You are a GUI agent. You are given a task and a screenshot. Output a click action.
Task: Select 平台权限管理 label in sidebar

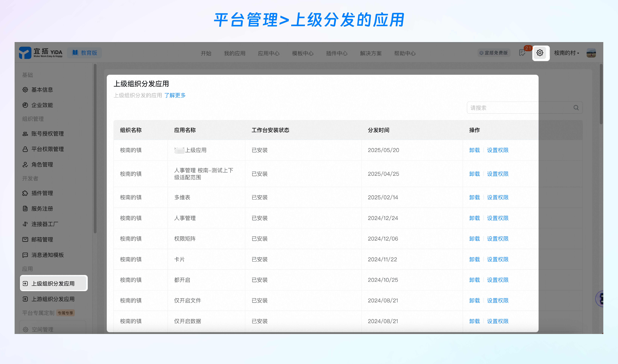[x=48, y=149]
